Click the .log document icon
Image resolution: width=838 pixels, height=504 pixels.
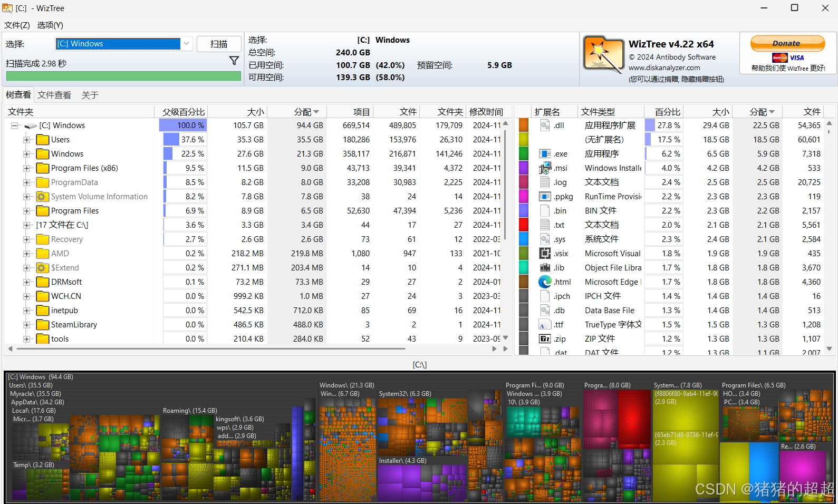545,182
